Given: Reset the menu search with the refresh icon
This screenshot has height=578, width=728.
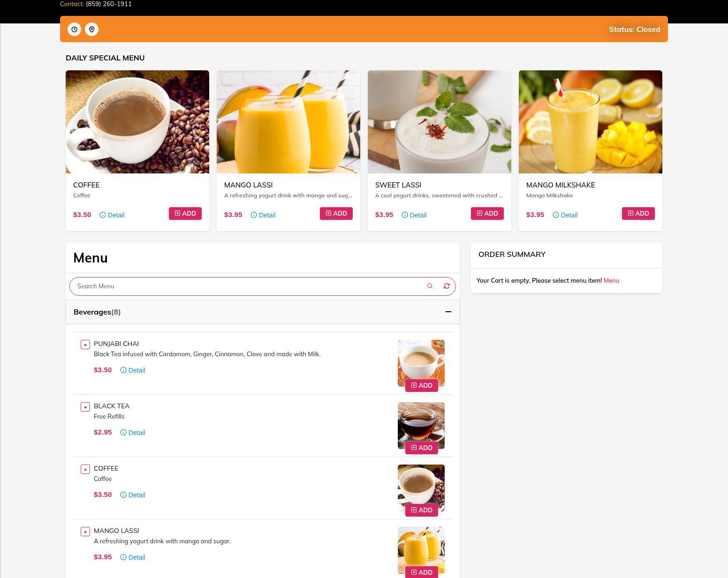Looking at the screenshot, I should (x=447, y=286).
